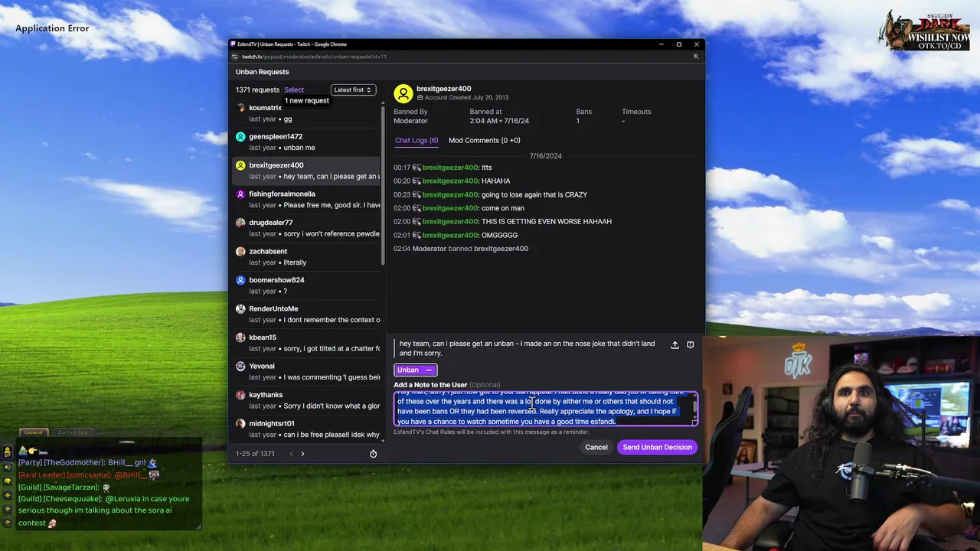Open kbean15's unban request row
Viewport: 980px width, 551px height.
306,343
